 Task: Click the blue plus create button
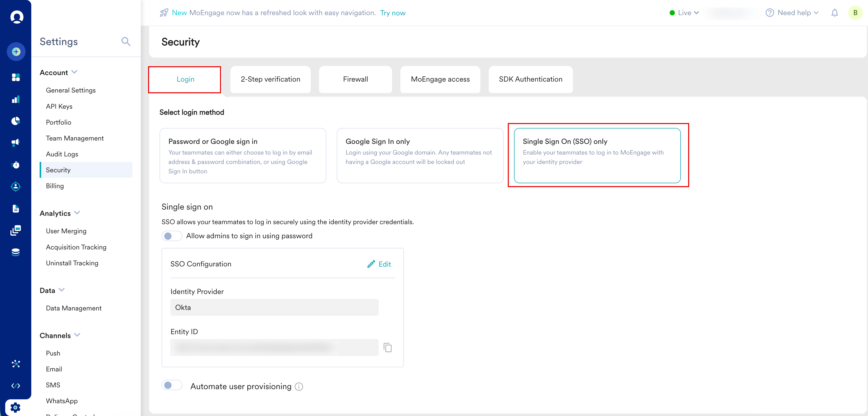click(16, 52)
